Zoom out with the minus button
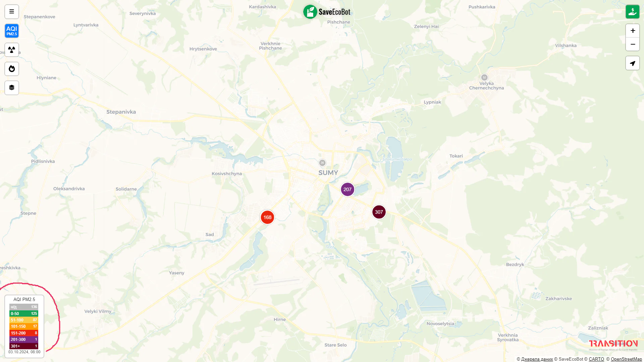 [633, 44]
